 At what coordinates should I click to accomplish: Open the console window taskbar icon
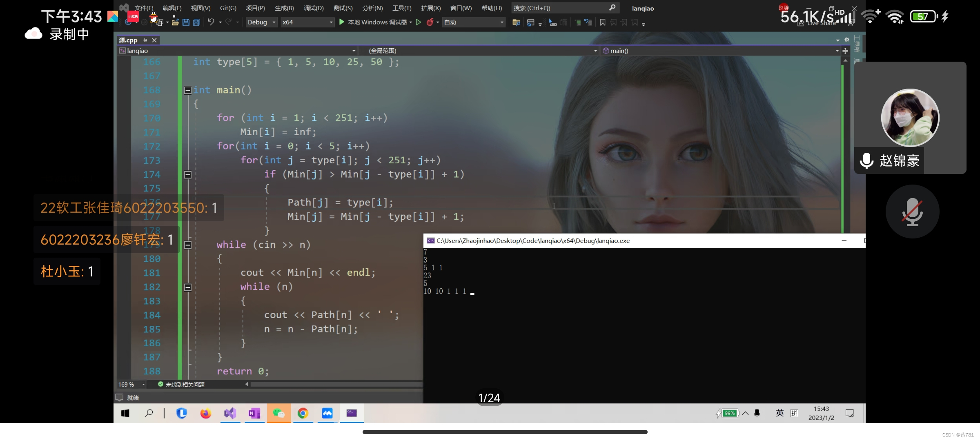352,413
